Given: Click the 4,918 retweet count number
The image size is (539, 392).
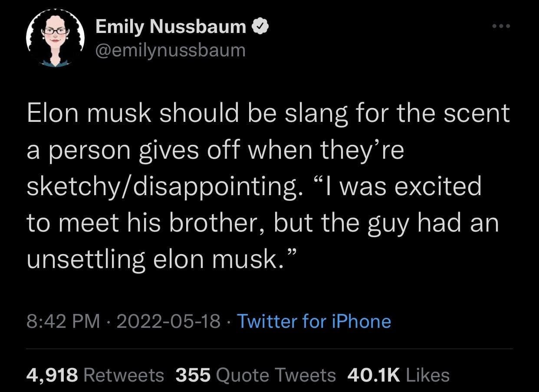Looking at the screenshot, I should pyautogui.click(x=52, y=375).
